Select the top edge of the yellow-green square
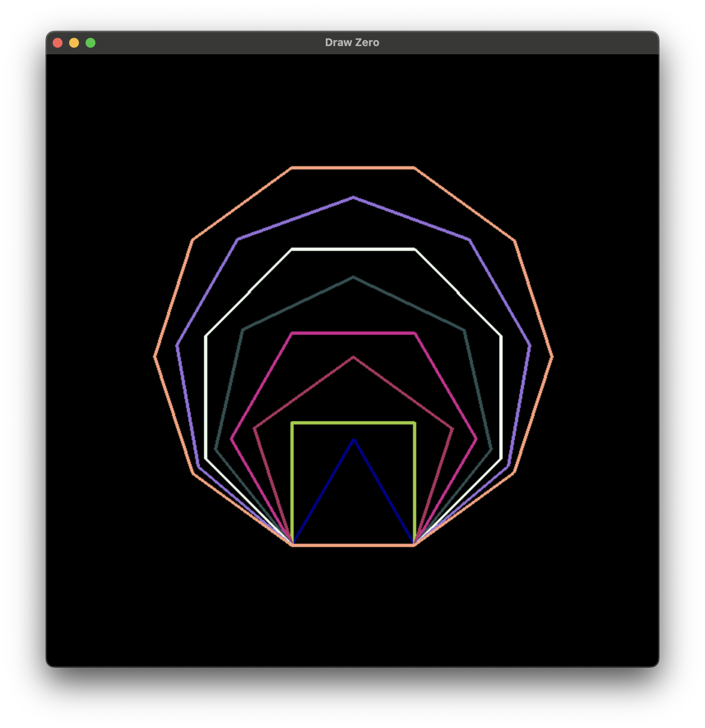 tap(353, 422)
